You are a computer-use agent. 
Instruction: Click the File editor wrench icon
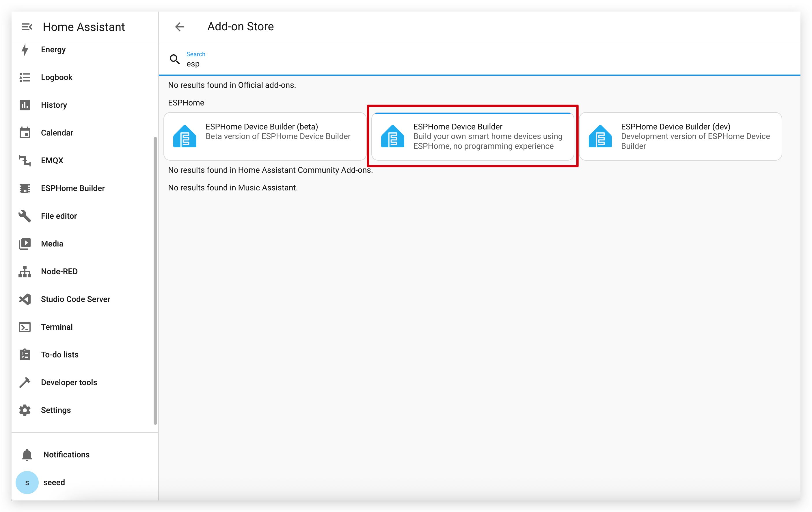[25, 216]
